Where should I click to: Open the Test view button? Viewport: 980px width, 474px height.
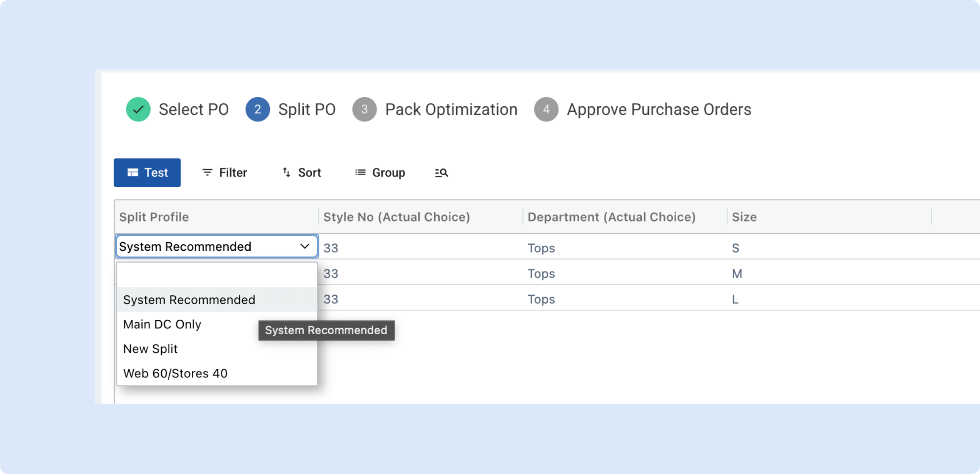point(147,172)
